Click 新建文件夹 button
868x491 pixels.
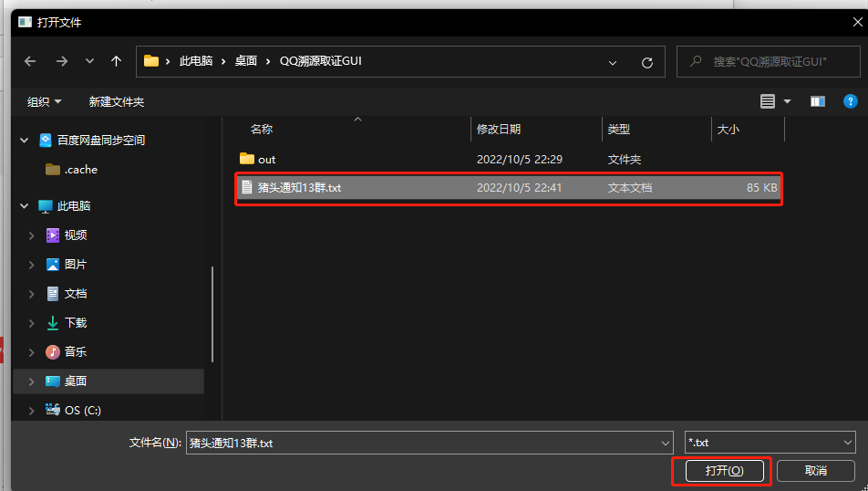[117, 102]
